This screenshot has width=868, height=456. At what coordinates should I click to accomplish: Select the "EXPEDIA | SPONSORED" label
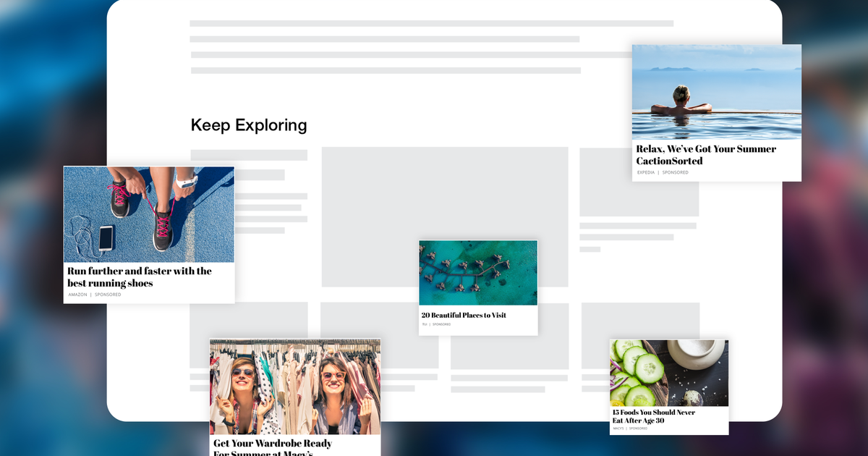coord(661,172)
